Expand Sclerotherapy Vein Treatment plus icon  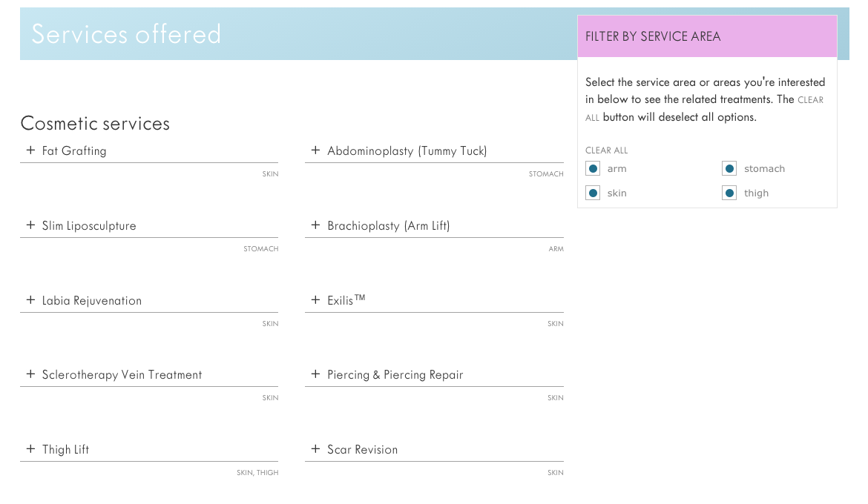(x=30, y=374)
